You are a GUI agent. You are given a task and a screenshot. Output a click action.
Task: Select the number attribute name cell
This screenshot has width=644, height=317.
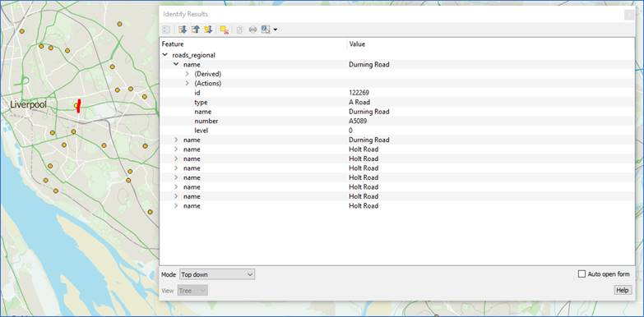(x=206, y=121)
